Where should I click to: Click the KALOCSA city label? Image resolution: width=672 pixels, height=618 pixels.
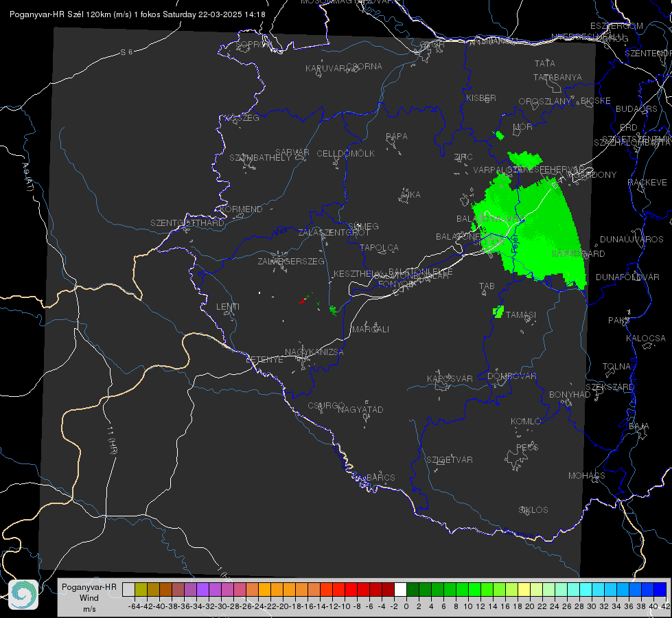point(646,339)
